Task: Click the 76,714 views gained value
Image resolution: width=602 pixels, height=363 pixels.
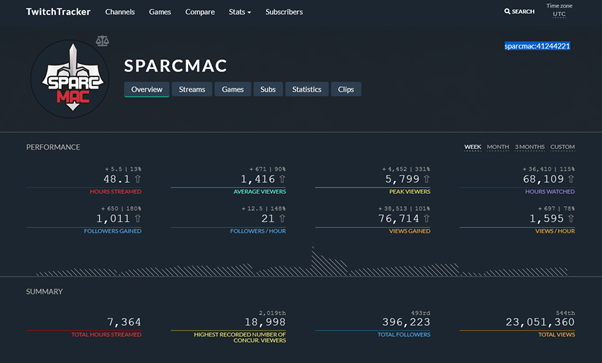Action: point(399,219)
